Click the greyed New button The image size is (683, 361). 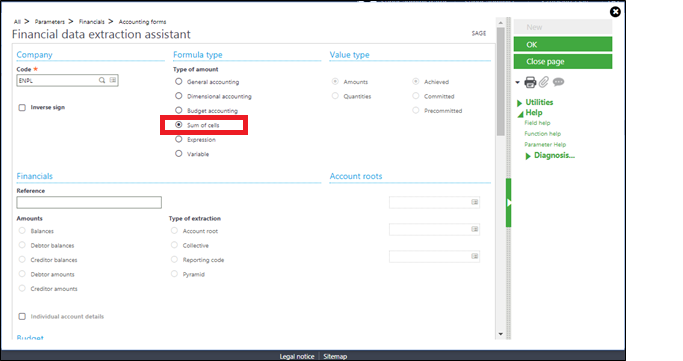coord(563,27)
